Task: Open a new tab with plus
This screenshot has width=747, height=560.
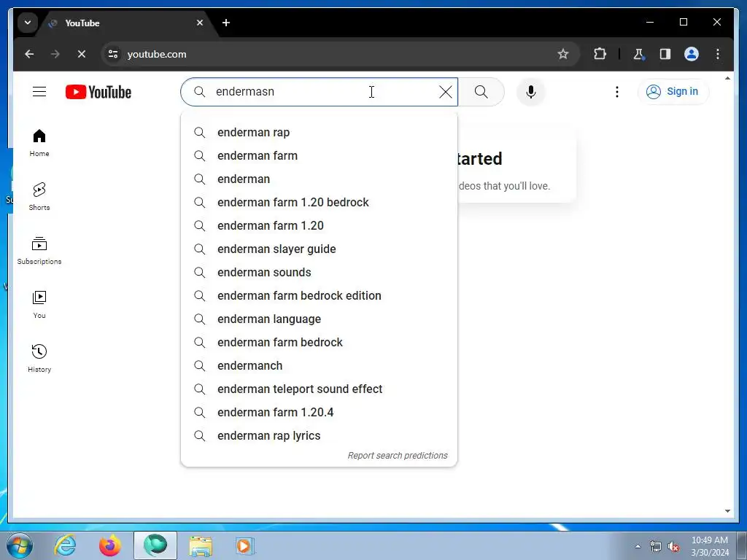Action: 226,23
